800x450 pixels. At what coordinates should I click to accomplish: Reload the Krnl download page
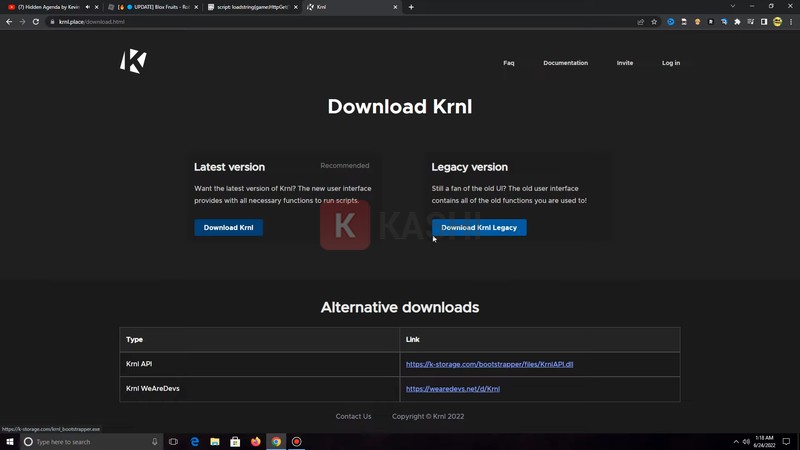pos(36,22)
